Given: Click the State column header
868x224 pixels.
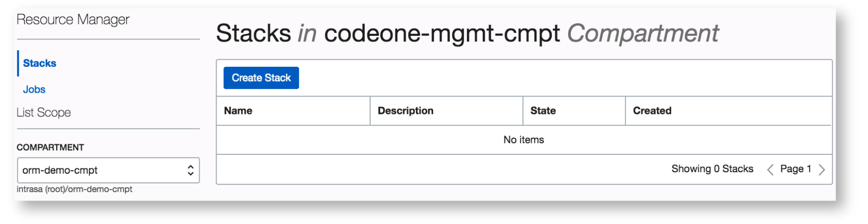Looking at the screenshot, I should point(542,111).
